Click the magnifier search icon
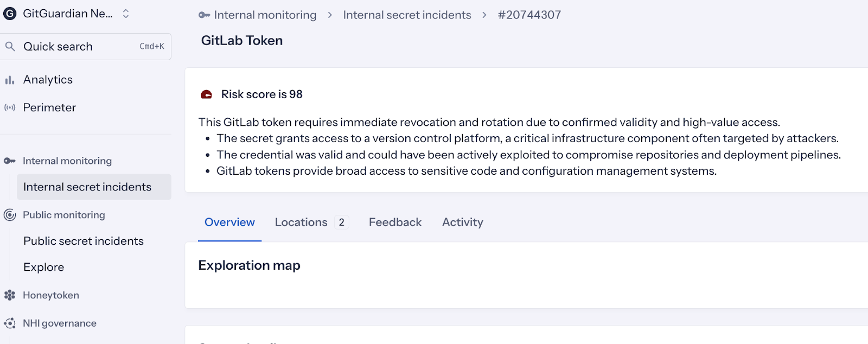 (x=10, y=47)
